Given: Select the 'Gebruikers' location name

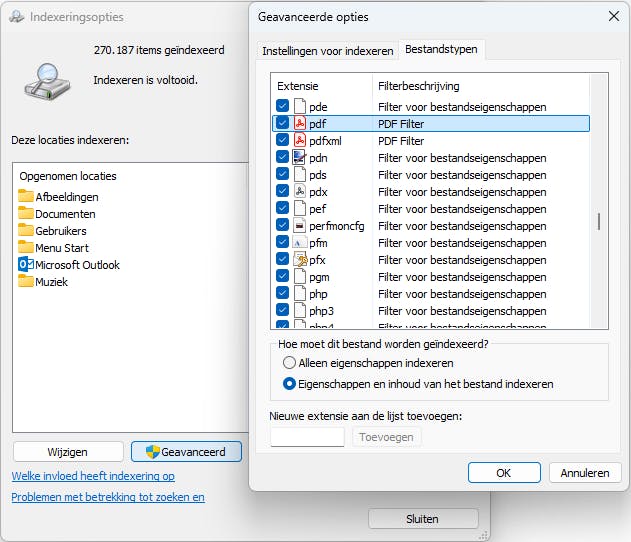Looking at the screenshot, I should tap(61, 231).
